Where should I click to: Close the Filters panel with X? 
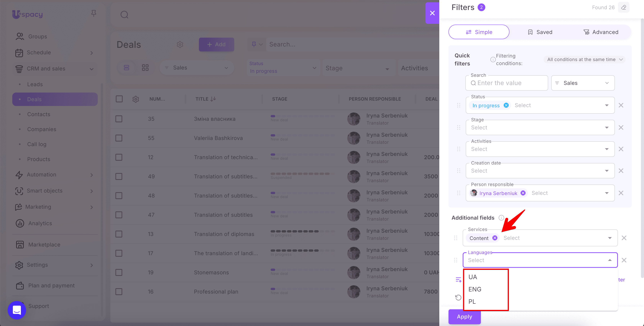pyautogui.click(x=432, y=13)
